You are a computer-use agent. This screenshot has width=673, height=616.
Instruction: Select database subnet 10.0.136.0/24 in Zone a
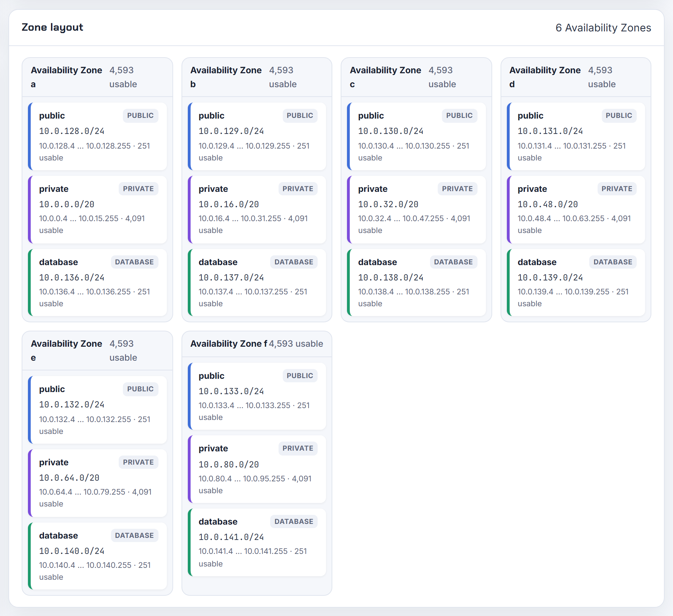point(97,283)
